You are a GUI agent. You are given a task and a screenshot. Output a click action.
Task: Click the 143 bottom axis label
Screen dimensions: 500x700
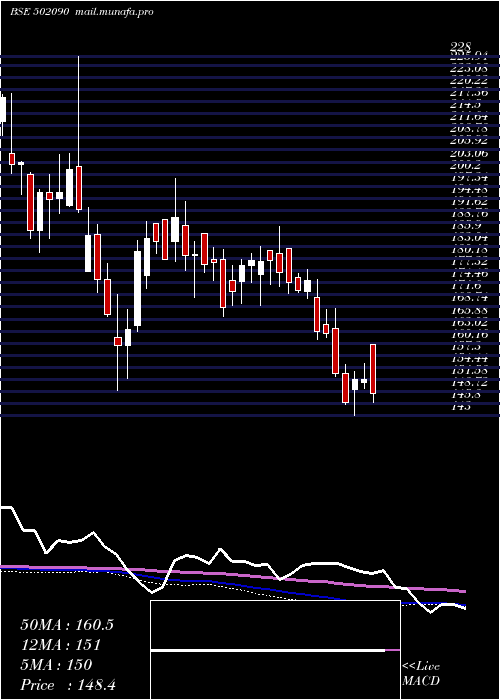coord(461,407)
